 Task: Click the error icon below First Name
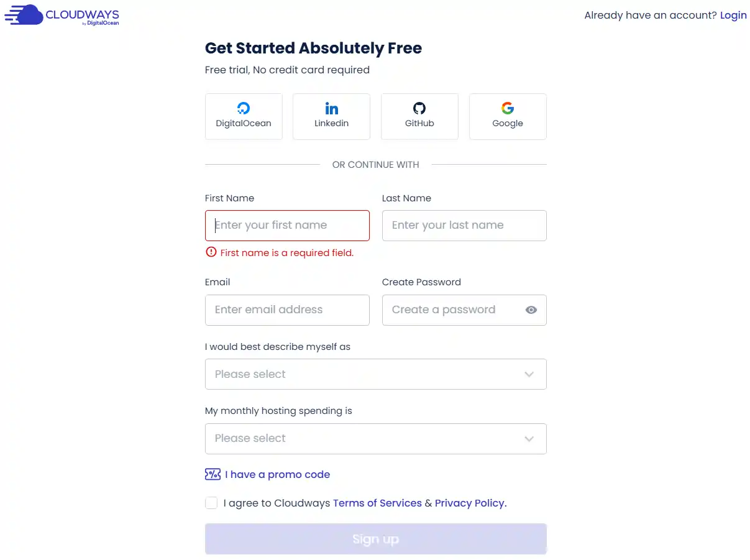211,252
